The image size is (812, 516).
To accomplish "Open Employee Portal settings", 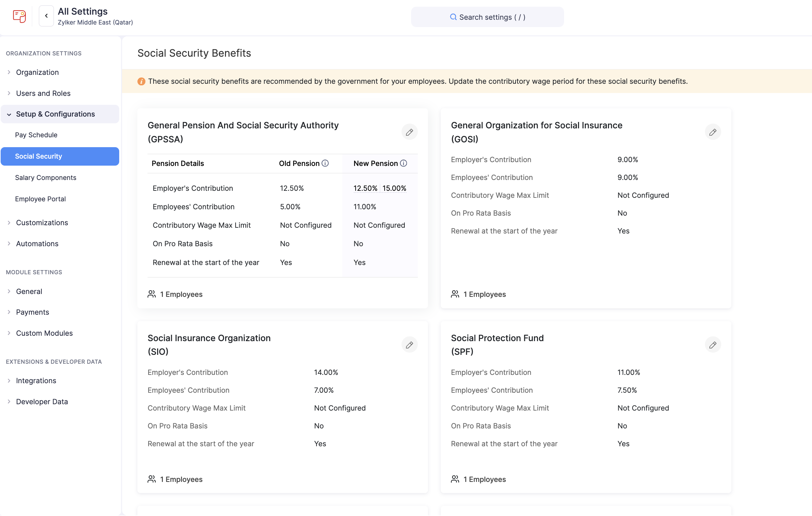I will (x=40, y=199).
